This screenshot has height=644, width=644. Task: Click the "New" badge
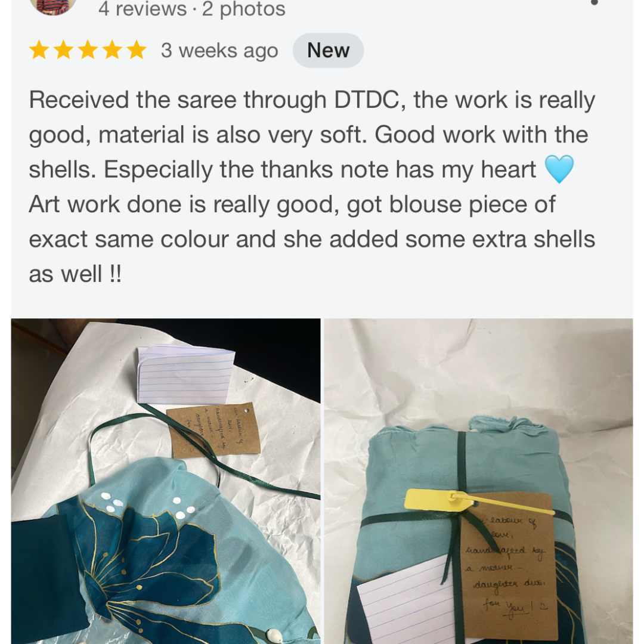[328, 51]
